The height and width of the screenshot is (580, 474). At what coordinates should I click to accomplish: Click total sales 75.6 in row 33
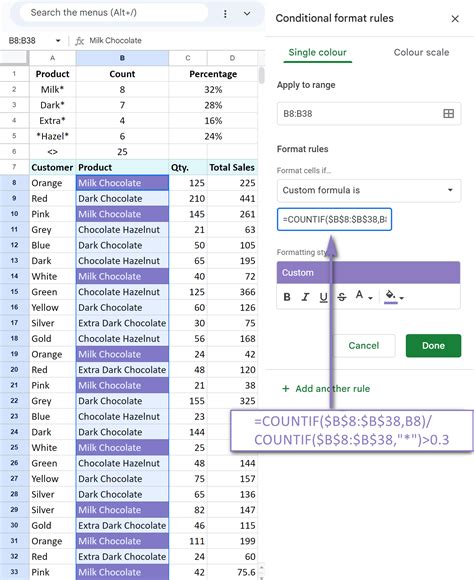(232, 572)
